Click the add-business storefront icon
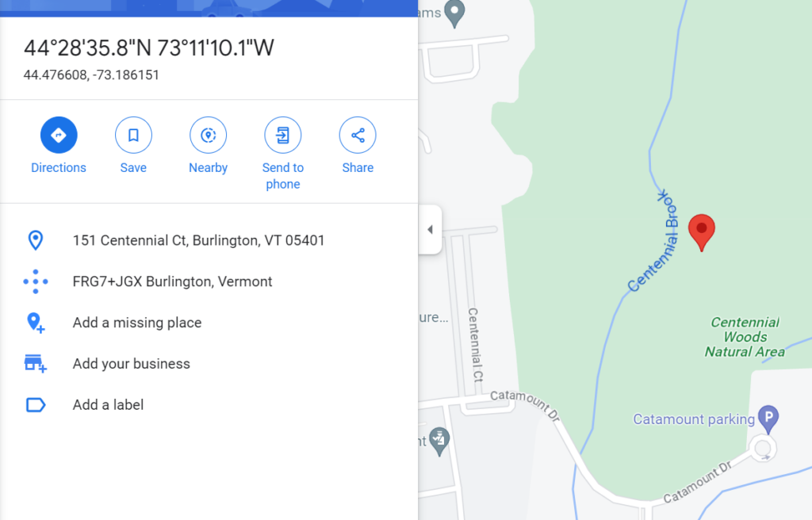Viewport: 812px width, 520px height. pyautogui.click(x=35, y=364)
